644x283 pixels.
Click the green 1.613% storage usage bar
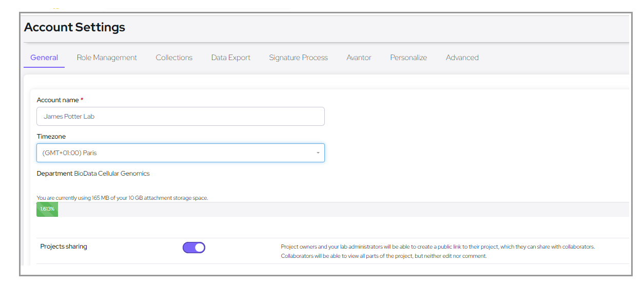click(x=47, y=209)
